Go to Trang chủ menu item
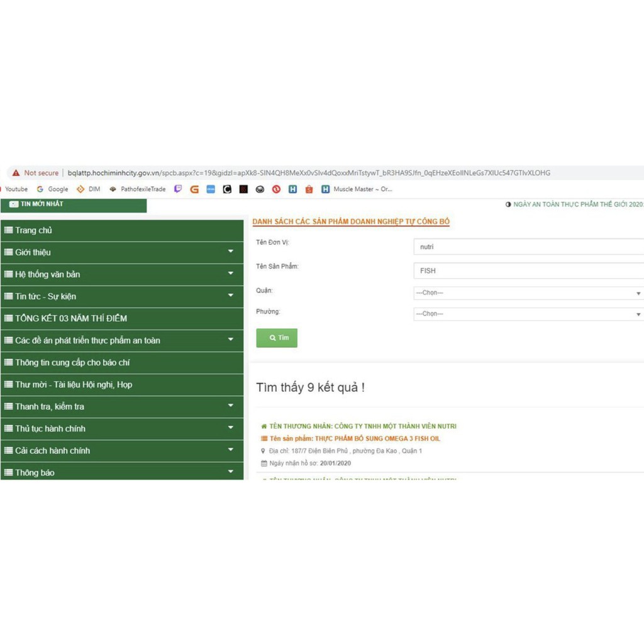Image resolution: width=644 pixels, height=644 pixels. tap(34, 230)
